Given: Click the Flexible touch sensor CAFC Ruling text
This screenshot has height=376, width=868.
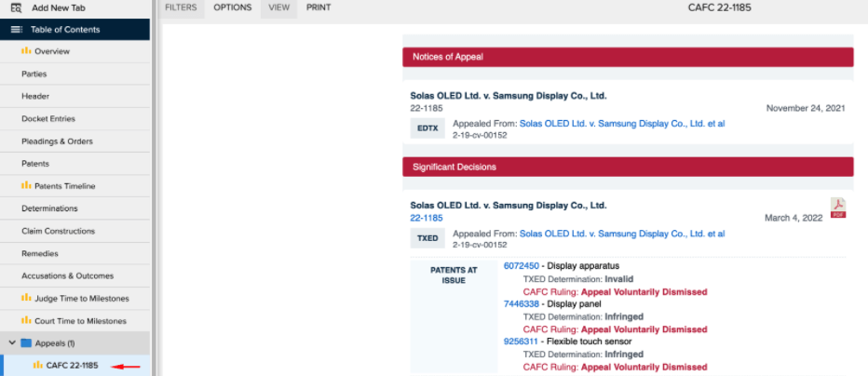Looking at the screenshot, I should pos(615,367).
